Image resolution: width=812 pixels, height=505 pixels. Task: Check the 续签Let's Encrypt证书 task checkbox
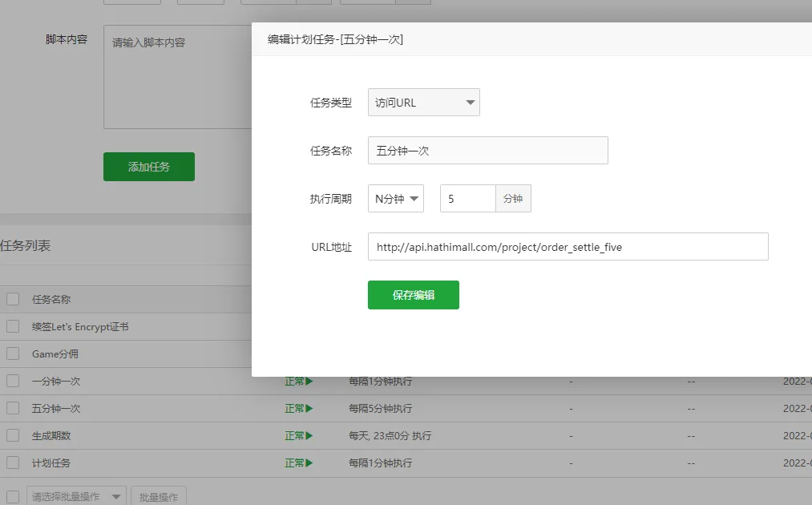13,326
